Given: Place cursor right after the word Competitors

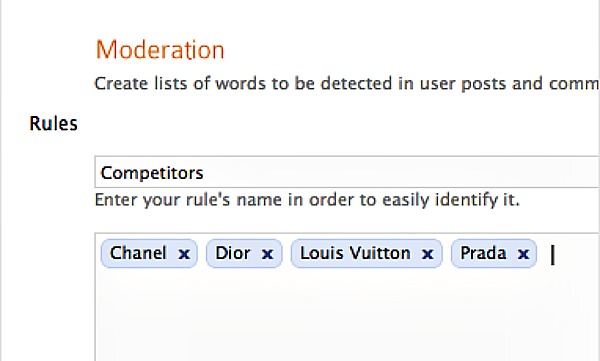Looking at the screenshot, I should click(x=205, y=173).
